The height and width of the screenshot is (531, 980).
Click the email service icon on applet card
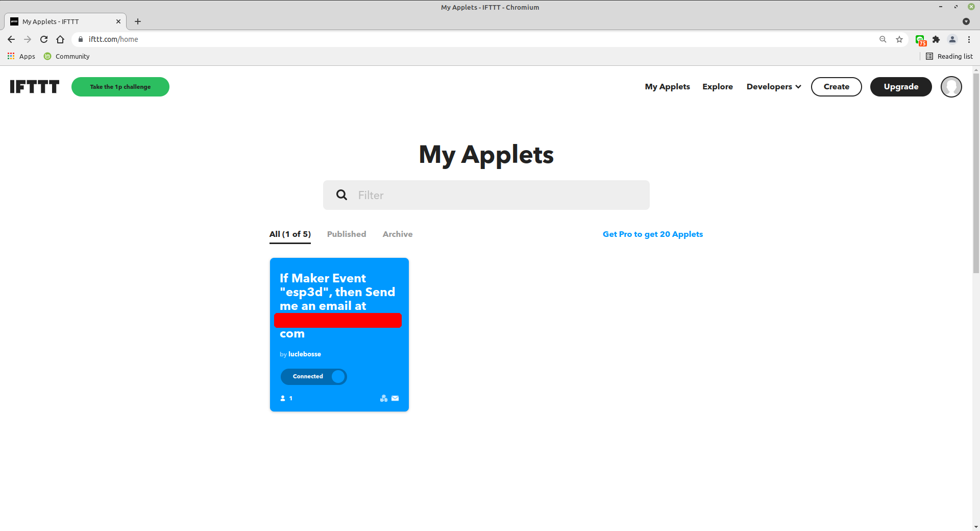coord(395,398)
